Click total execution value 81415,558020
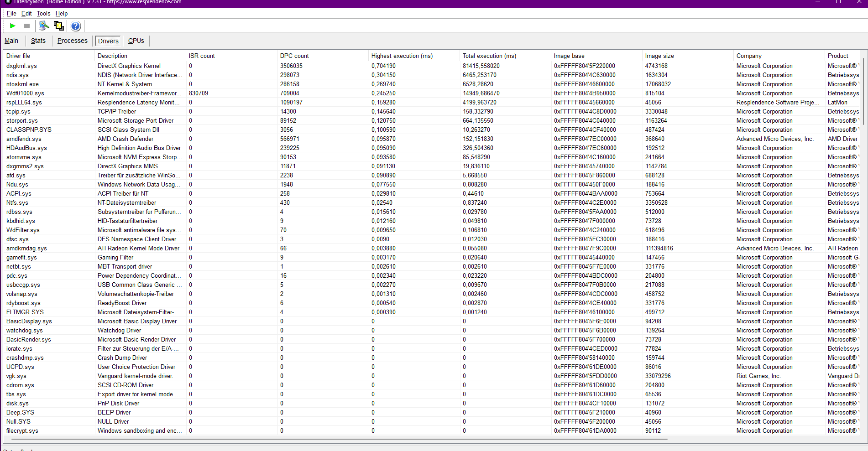 click(481, 66)
